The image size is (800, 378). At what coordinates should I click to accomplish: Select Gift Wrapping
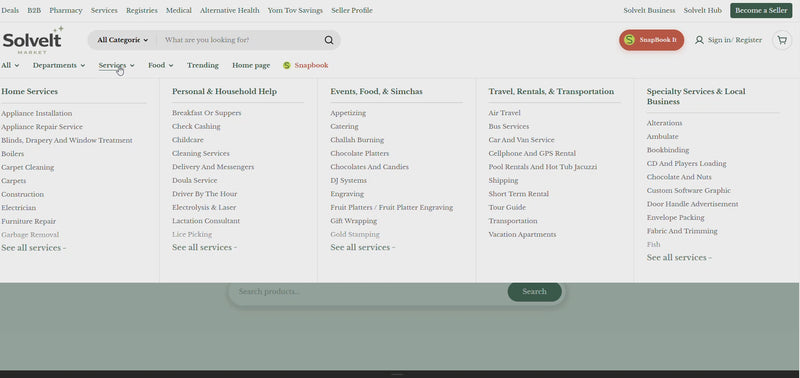354,221
